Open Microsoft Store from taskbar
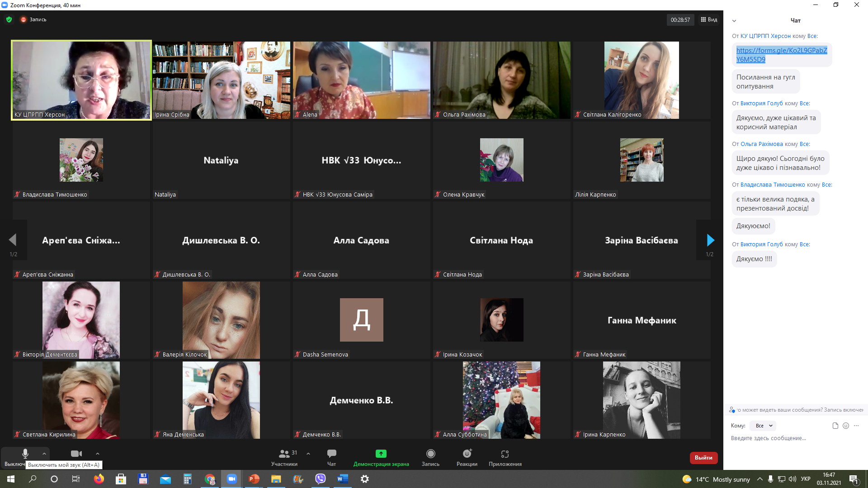 (x=121, y=479)
